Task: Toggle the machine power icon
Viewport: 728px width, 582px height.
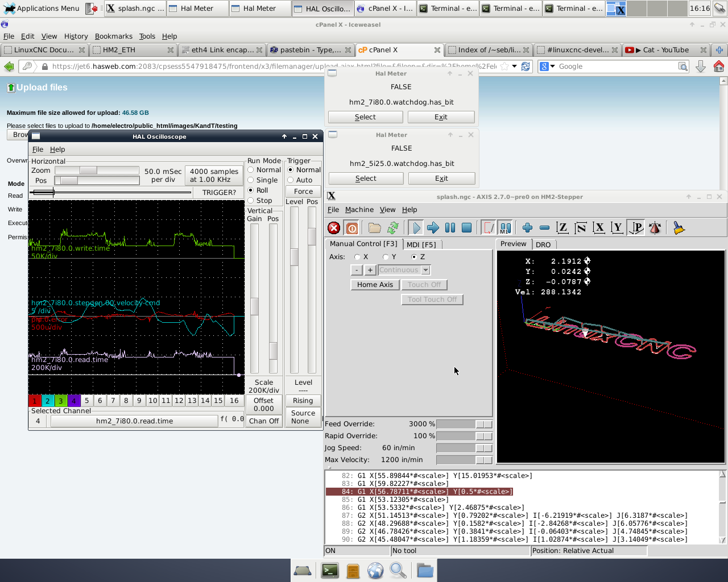Action: coord(352,228)
